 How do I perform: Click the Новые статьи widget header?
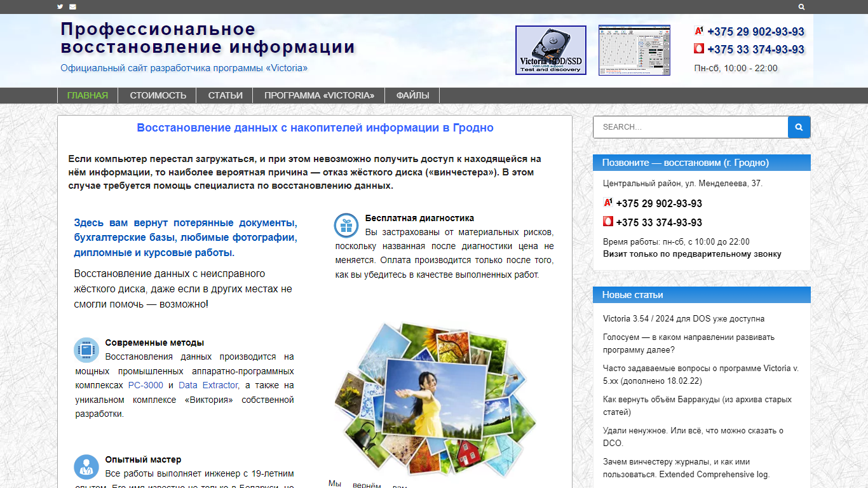[x=702, y=295]
